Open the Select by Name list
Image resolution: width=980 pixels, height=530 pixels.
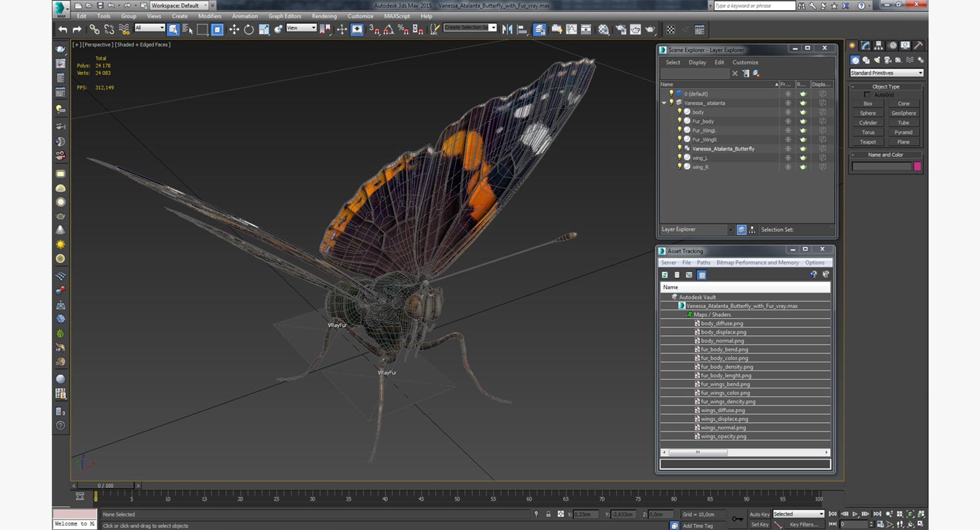[187, 30]
